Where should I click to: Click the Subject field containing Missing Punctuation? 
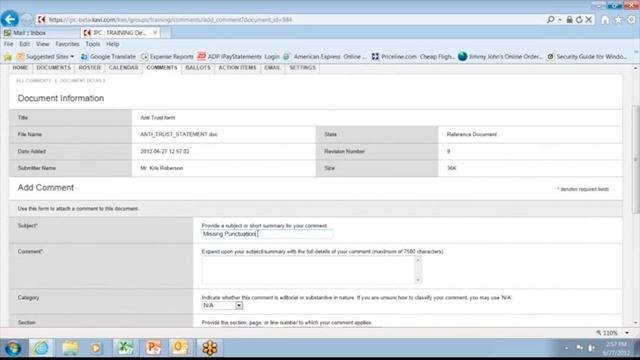click(267, 234)
